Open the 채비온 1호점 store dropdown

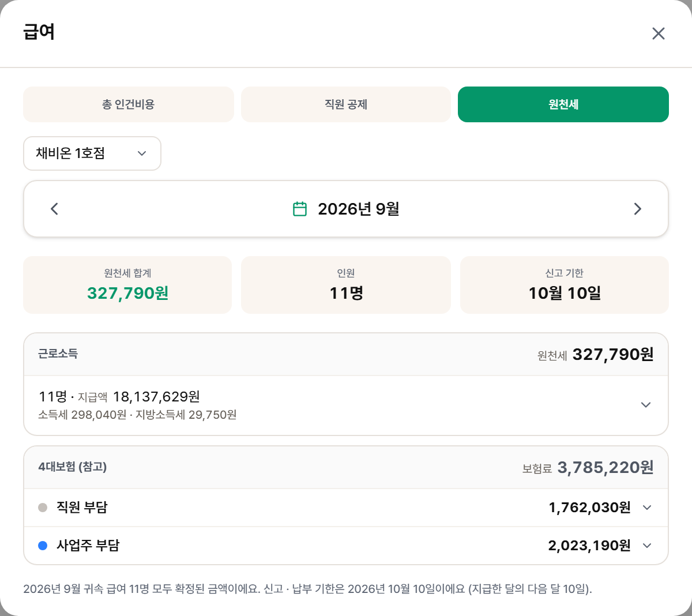[92, 153]
